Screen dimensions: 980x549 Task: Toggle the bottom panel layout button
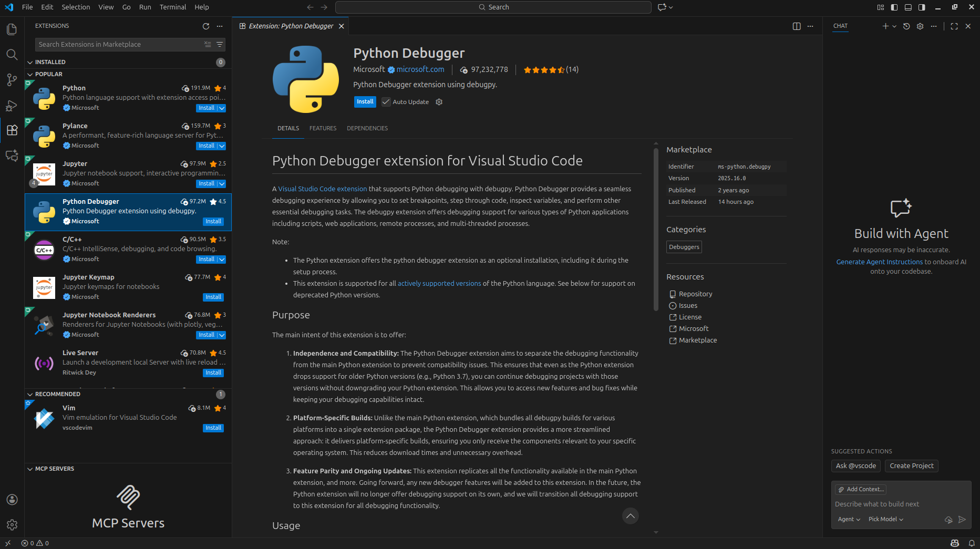pyautogui.click(x=908, y=7)
